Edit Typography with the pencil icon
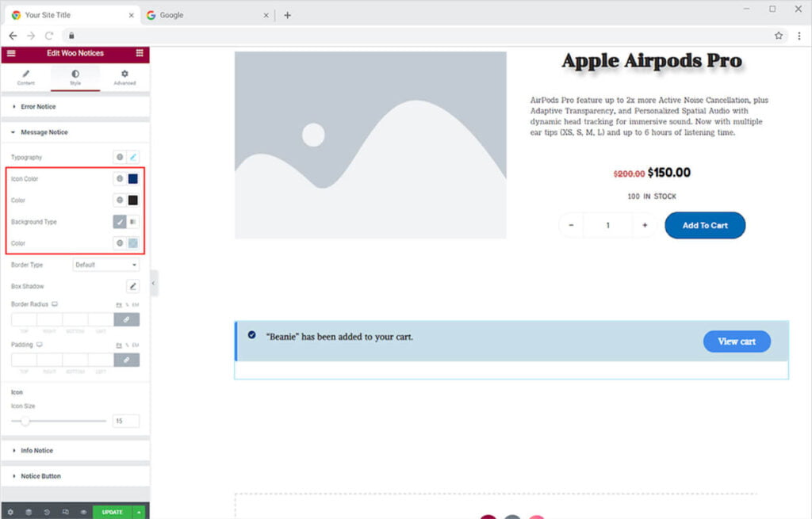The image size is (812, 519). 132,156
